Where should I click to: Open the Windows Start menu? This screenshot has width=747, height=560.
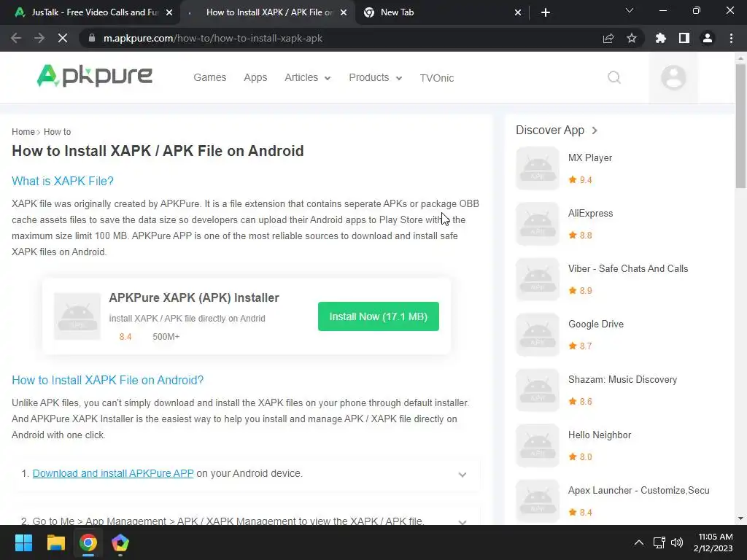coord(23,542)
